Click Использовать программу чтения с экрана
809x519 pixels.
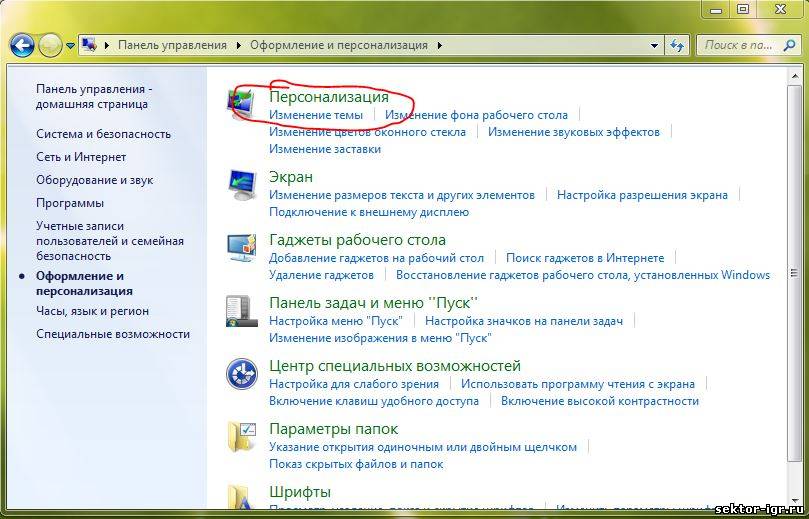click(x=577, y=384)
